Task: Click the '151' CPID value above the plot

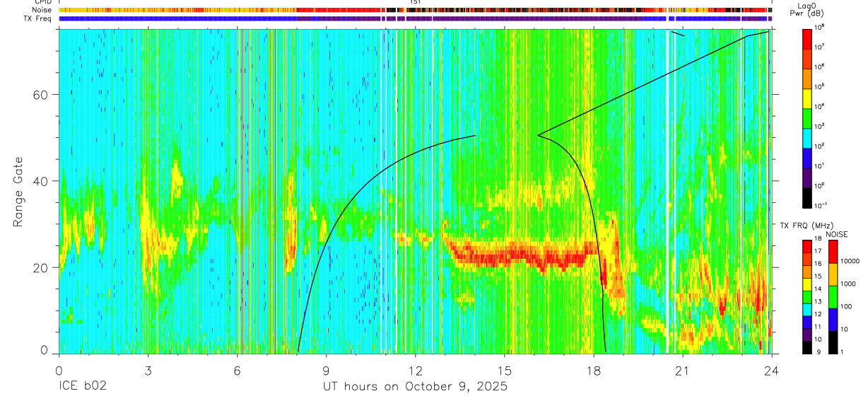Action: click(416, 3)
